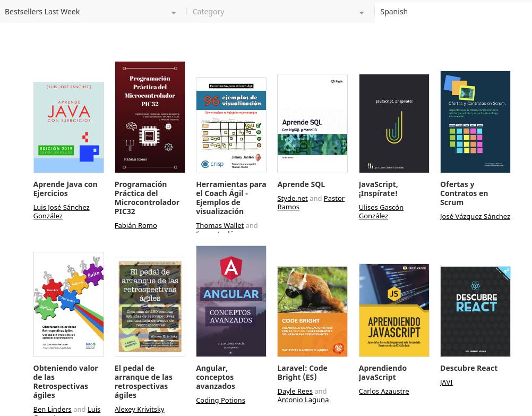
Task: Open the JavaScript, ¡Inspírate! book cover
Action: point(394,124)
